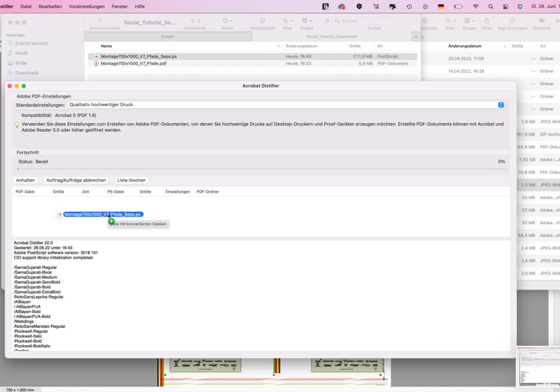Select Montage700x1000_V7_Pfade.pdf in Finder
Image resolution: width=560 pixels, height=392 pixels.
(x=253, y=63)
